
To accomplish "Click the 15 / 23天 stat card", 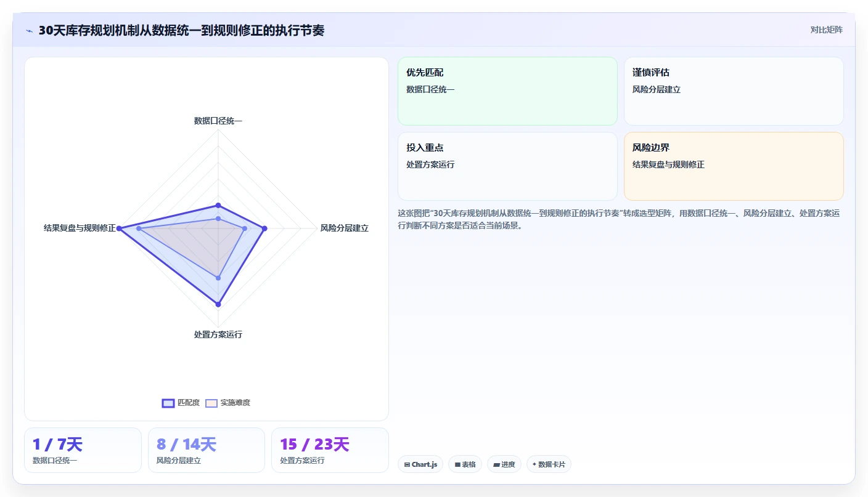I will pos(330,450).
